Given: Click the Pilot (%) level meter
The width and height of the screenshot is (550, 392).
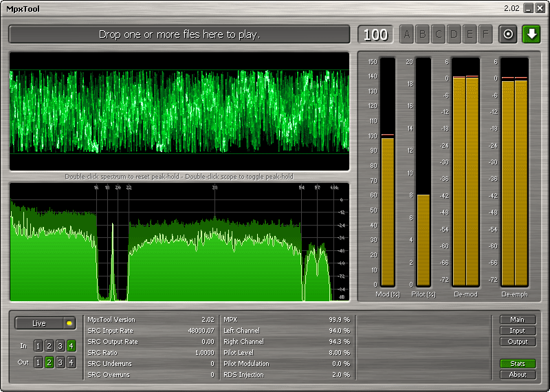Looking at the screenshot, I should tap(423, 173).
